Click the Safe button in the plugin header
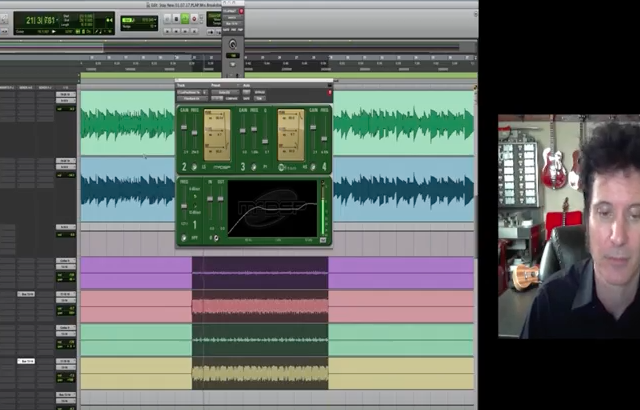This screenshot has width=640, height=410. pyautogui.click(x=247, y=98)
